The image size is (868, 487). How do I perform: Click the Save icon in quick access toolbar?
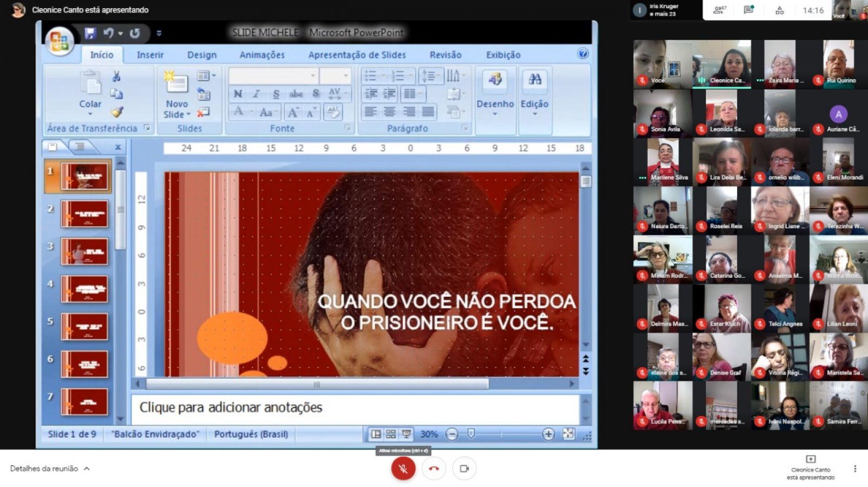click(x=90, y=33)
